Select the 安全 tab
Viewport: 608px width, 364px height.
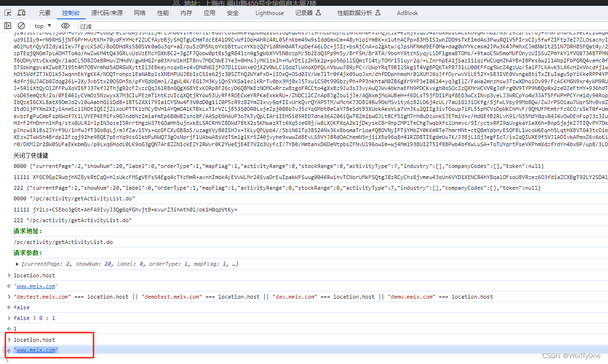pyautogui.click(x=233, y=13)
